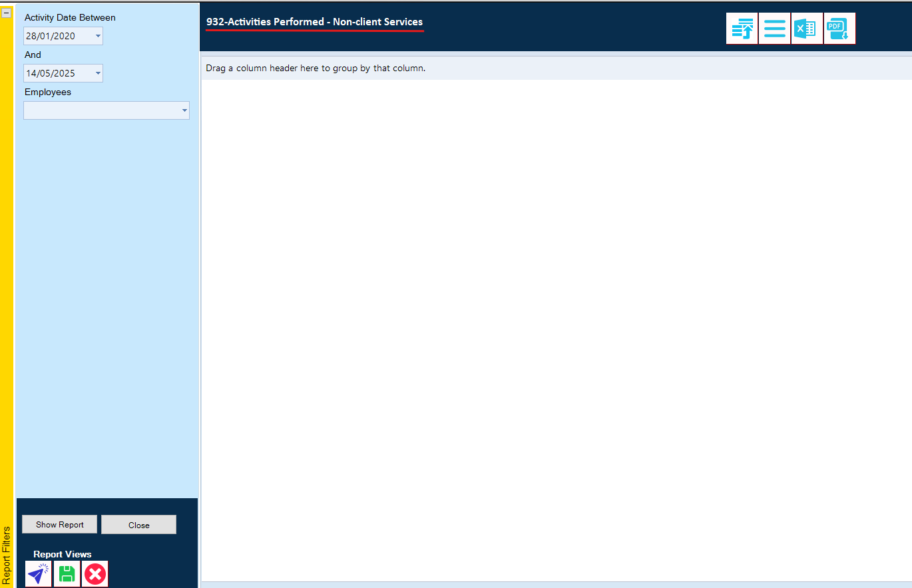Download the report as PDF
This screenshot has width=912, height=588.
tap(839, 29)
